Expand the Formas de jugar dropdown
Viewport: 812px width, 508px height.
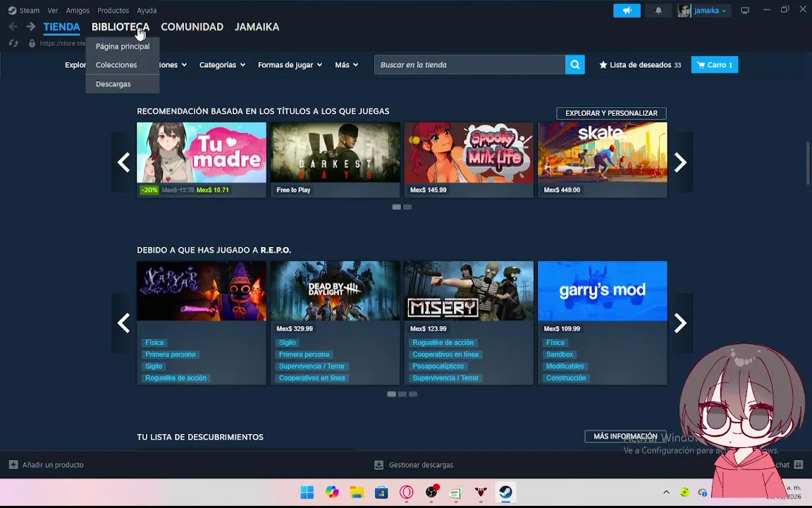290,65
